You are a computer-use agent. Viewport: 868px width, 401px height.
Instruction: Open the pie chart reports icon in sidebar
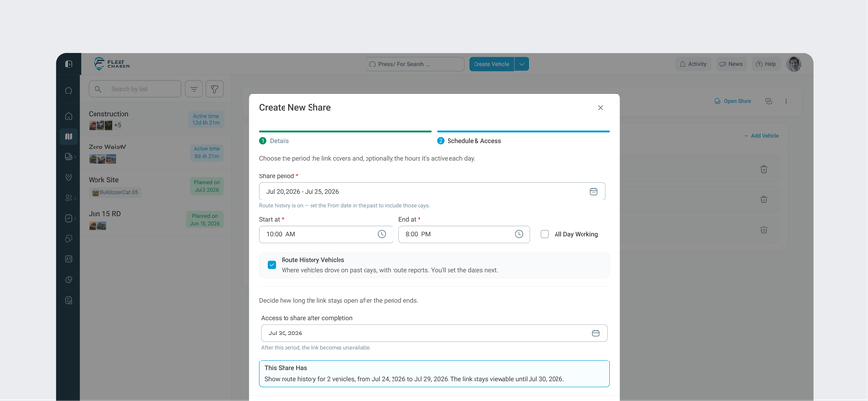[68, 280]
